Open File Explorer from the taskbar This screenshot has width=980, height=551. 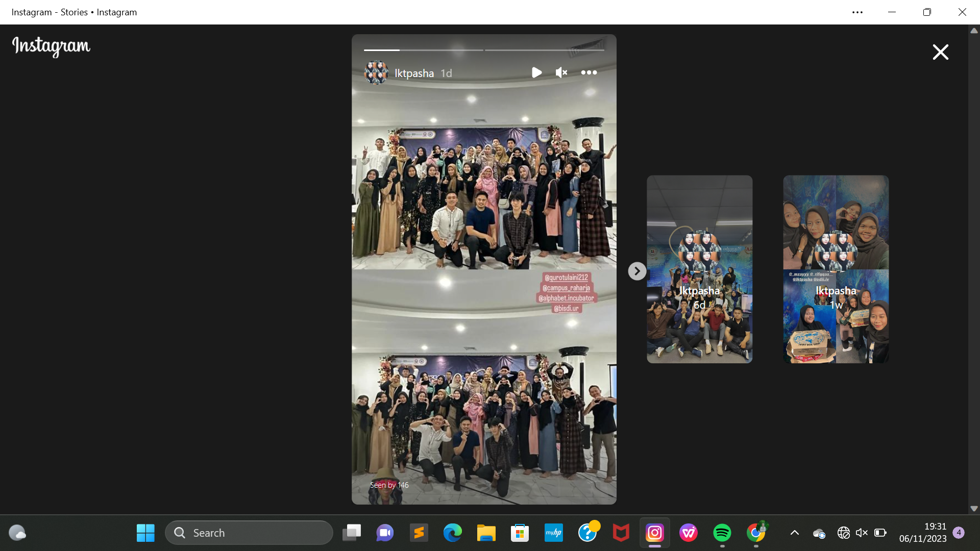(x=486, y=533)
